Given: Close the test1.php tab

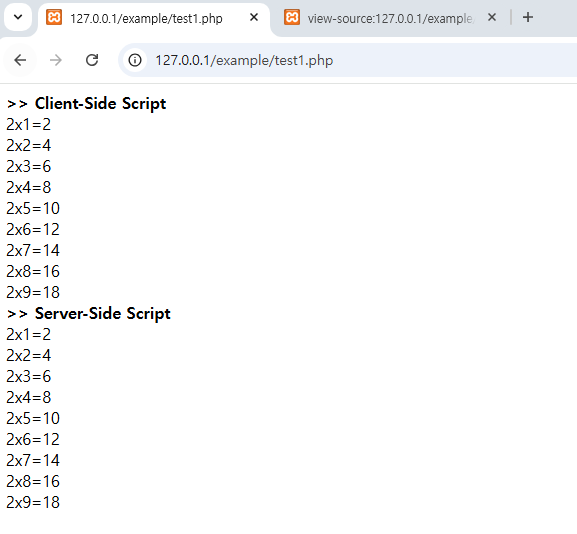Looking at the screenshot, I should point(254,17).
